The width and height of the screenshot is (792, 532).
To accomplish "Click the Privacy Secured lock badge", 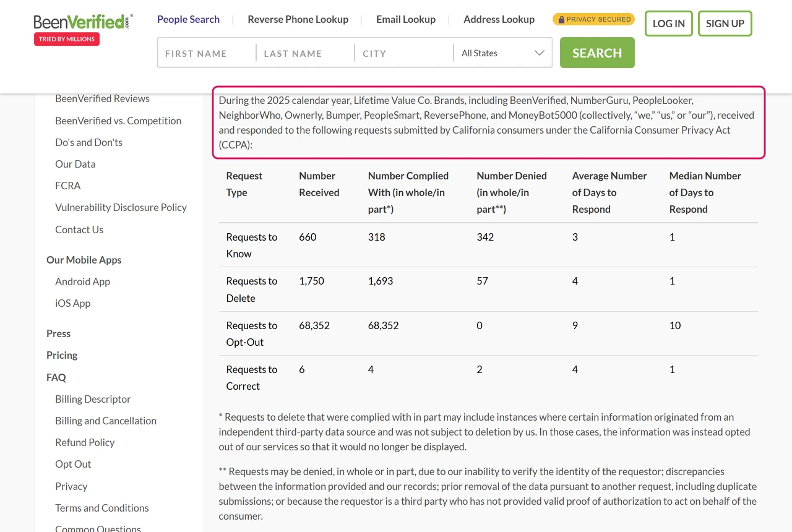I will [x=593, y=19].
